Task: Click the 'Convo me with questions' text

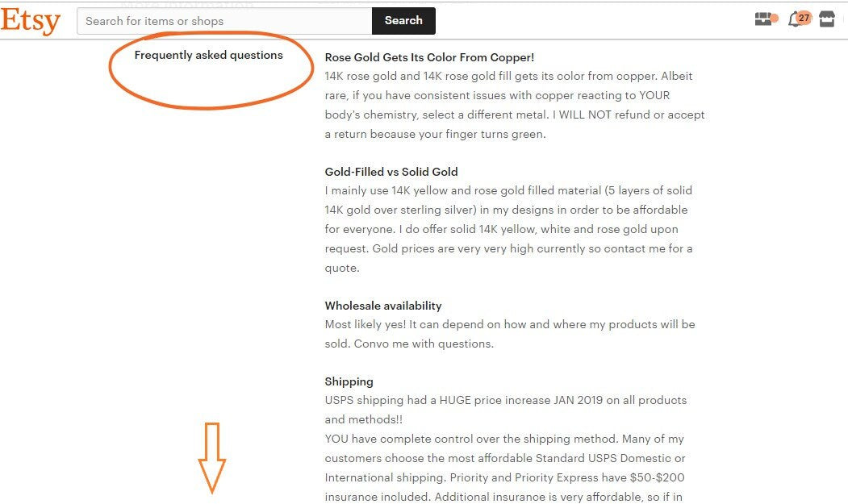Action: (424, 344)
